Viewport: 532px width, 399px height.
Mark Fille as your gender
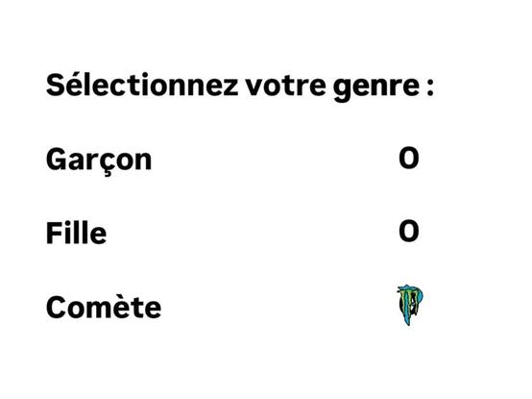pyautogui.click(x=409, y=231)
